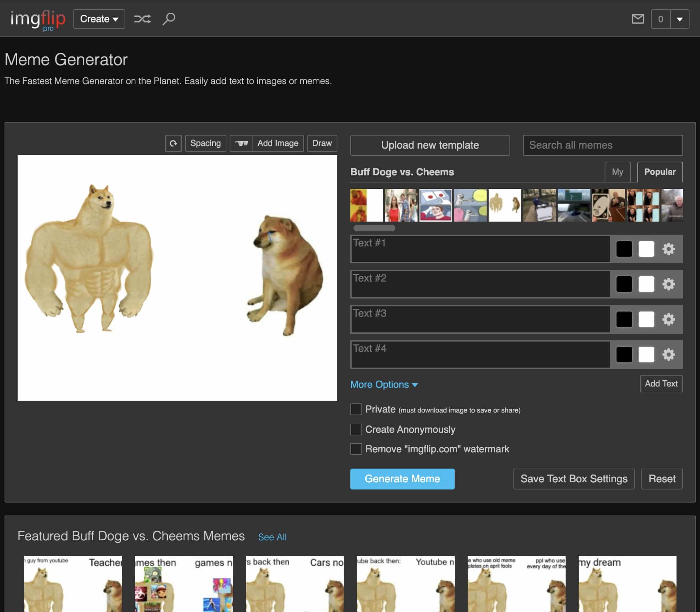Open the search magnifier icon

[169, 19]
